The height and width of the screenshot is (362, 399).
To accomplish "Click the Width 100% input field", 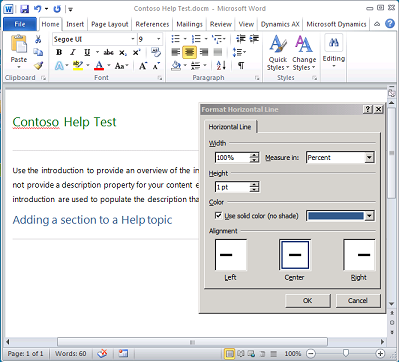I will (x=233, y=158).
